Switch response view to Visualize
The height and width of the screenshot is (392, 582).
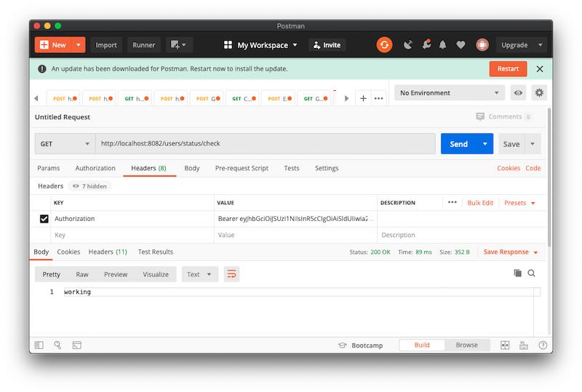(156, 274)
